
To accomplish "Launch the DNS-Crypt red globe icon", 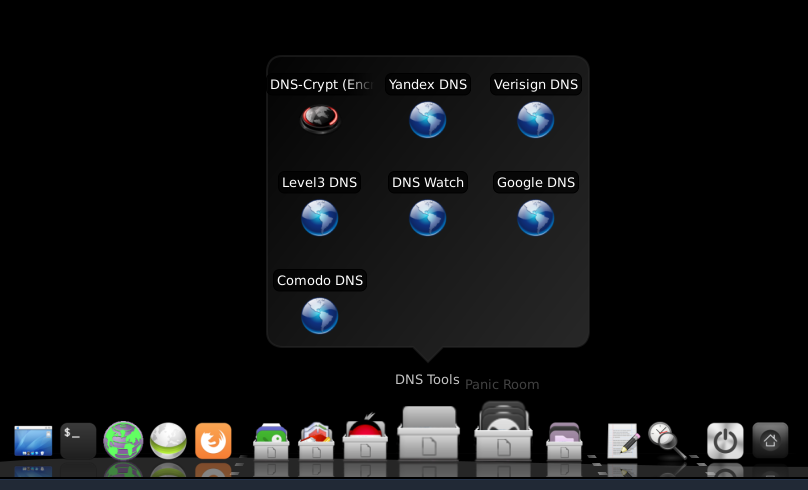I will click(320, 119).
